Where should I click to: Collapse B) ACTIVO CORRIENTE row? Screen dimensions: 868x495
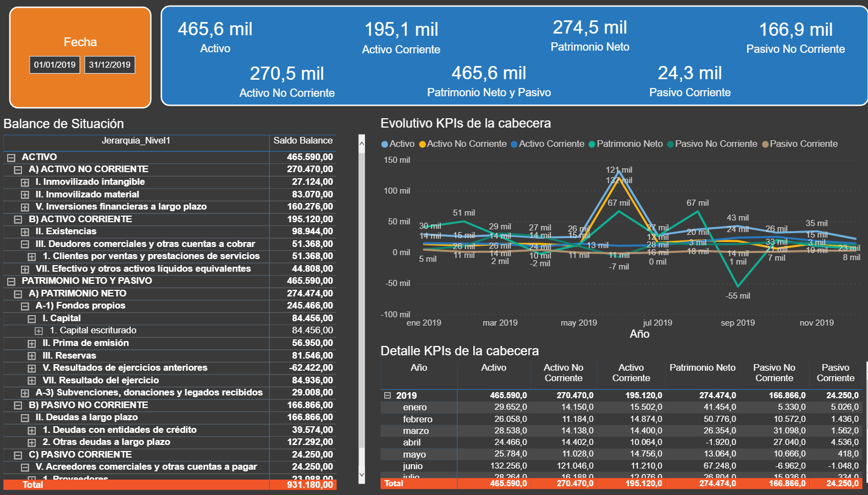18,219
